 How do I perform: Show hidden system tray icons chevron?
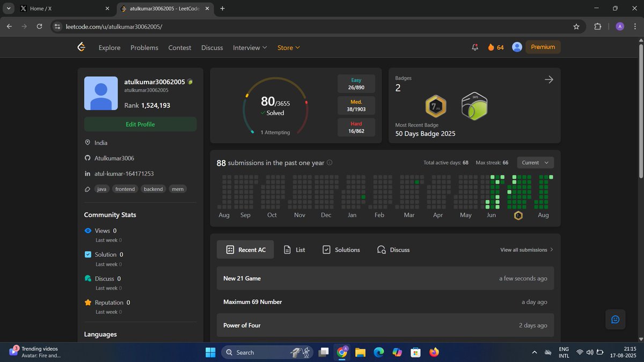pos(534,352)
